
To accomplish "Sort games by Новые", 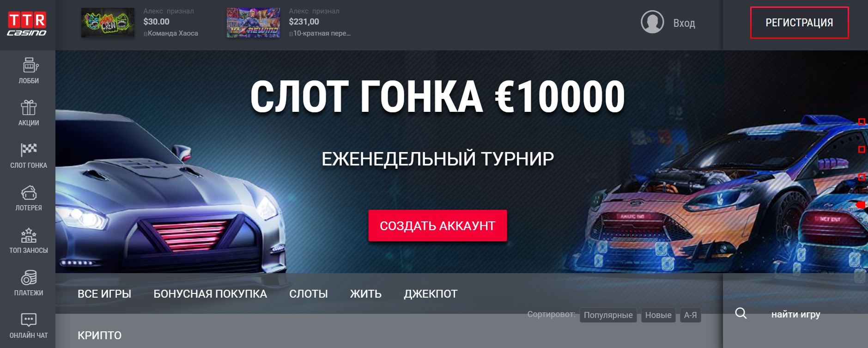I will (x=658, y=315).
